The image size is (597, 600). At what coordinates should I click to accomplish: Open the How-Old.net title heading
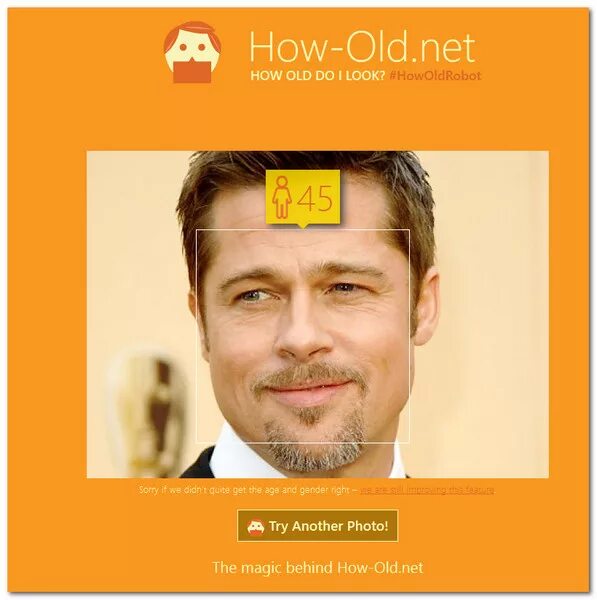coord(362,47)
